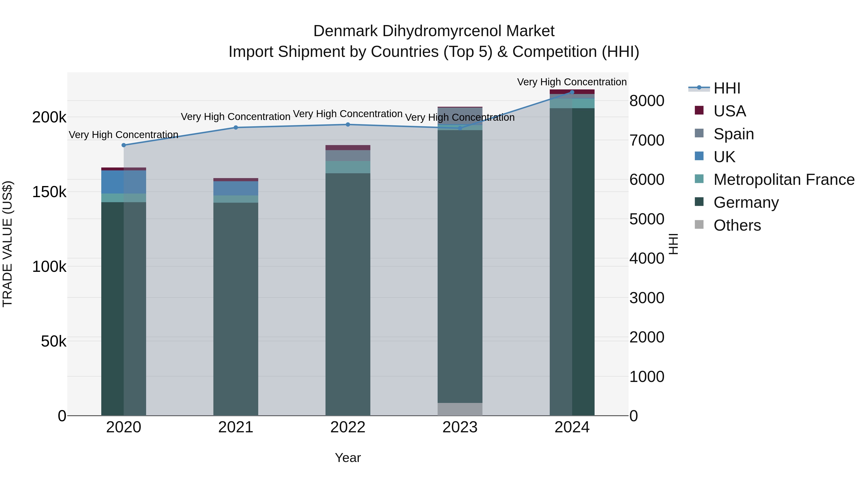The height and width of the screenshot is (488, 868).
Task: Click the Germany segment of 2024 bar
Action: [x=572, y=262]
